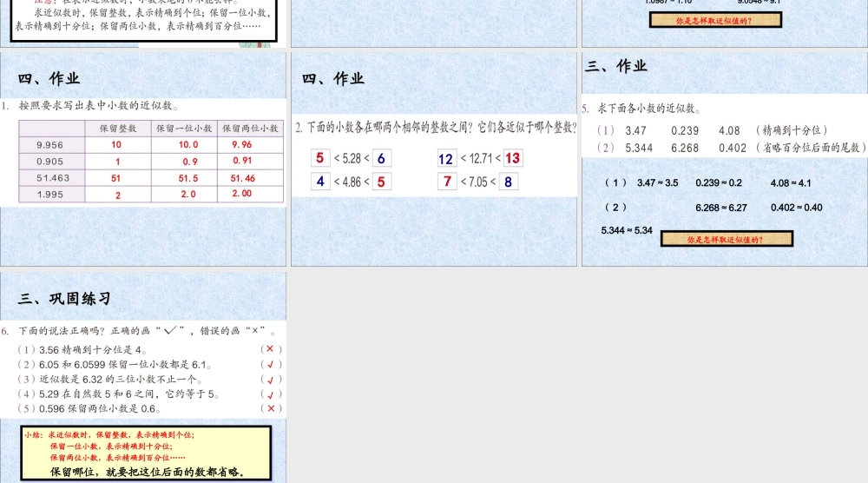Viewport: 868px width, 483px height.
Task: Click the 保留两位小数 table header
Action: [250, 129]
